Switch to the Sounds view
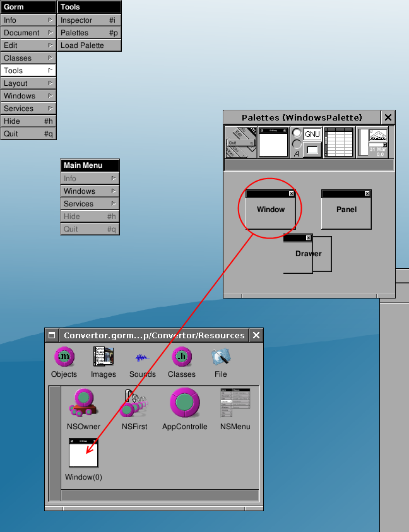This screenshot has height=532, width=409. 142,362
